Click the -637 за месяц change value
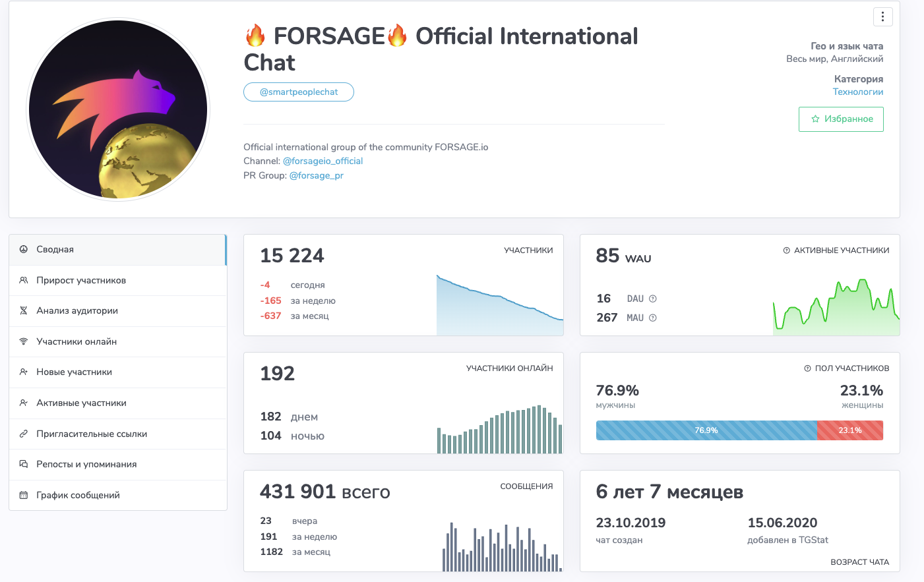This screenshot has width=924, height=582. [x=295, y=316]
